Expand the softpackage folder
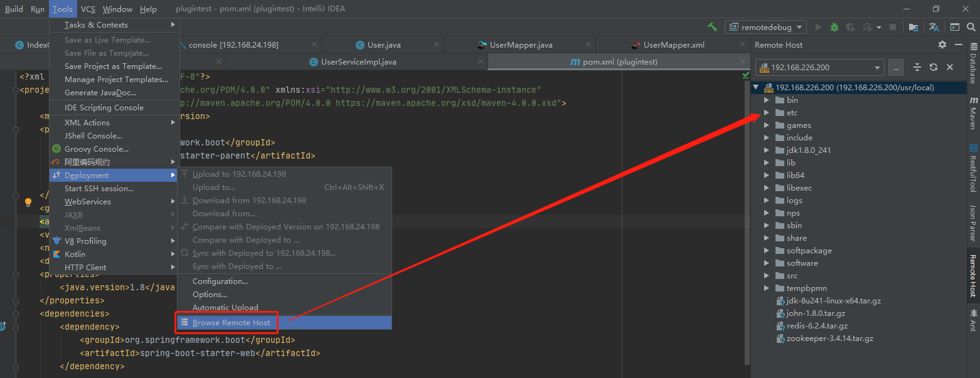This screenshot has height=378, width=980. (767, 250)
